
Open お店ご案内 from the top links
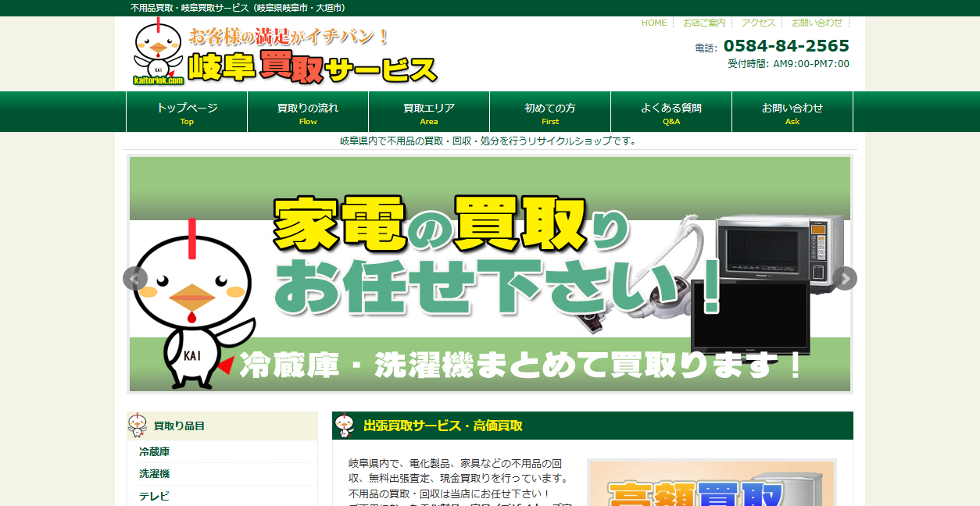coord(703,22)
